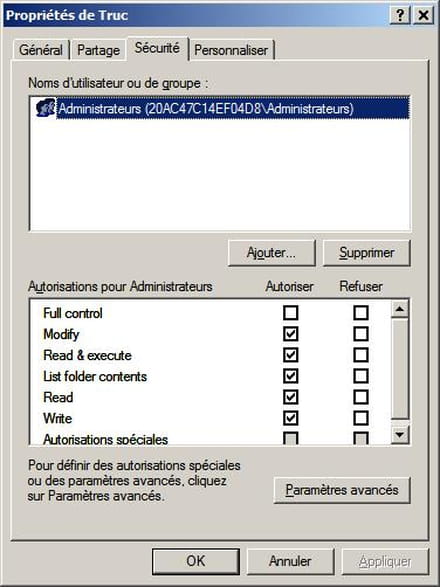Click the Annuler button
This screenshot has height=587, width=440.
[290, 561]
